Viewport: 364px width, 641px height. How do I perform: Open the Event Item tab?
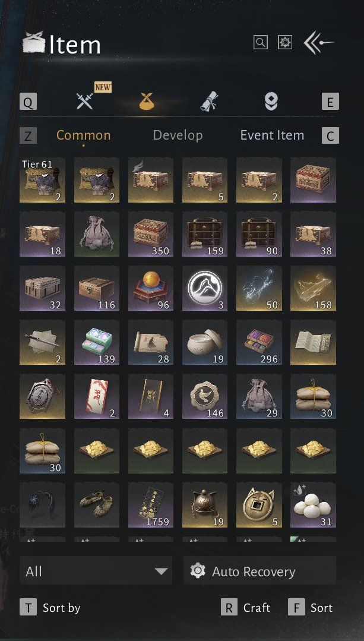(272, 135)
